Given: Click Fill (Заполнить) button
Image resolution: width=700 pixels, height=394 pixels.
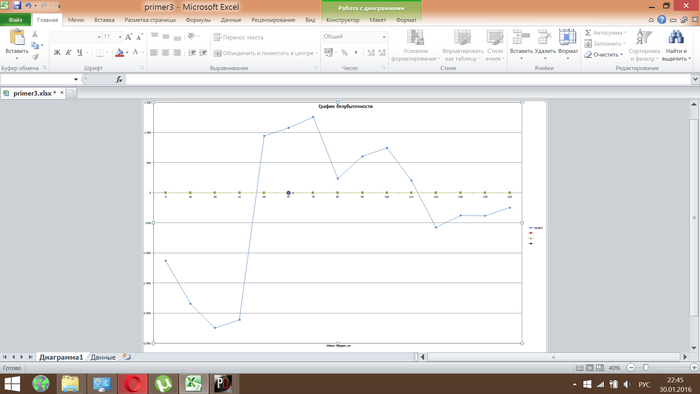Looking at the screenshot, I should tap(604, 44).
